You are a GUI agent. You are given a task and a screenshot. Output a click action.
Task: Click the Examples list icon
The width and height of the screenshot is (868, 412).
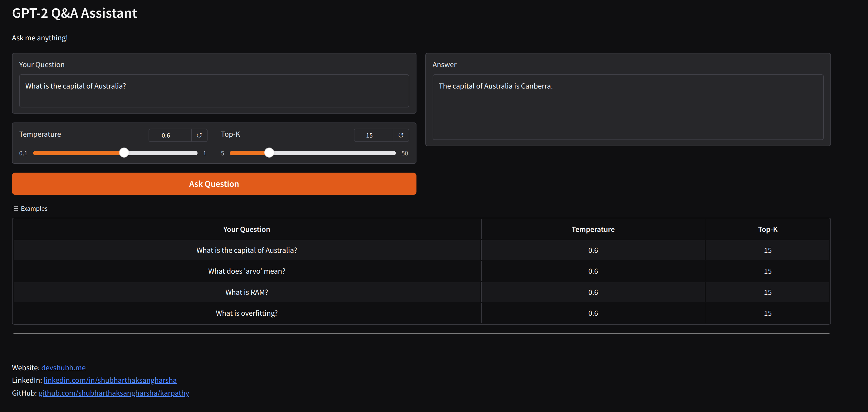pos(15,209)
